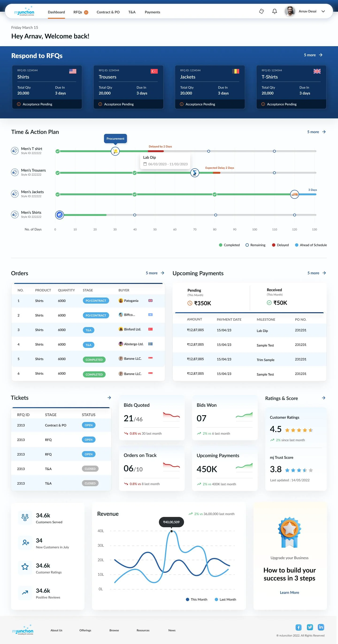Image resolution: width=338 pixels, height=644 pixels.
Task: Click the truck marker on Men's Jackets timeline
Action: point(294,194)
